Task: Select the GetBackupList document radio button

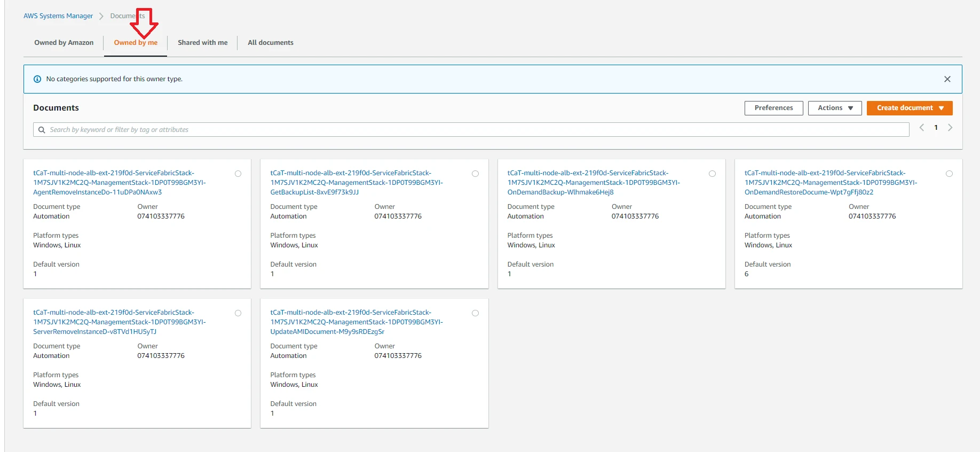Action: pos(475,174)
